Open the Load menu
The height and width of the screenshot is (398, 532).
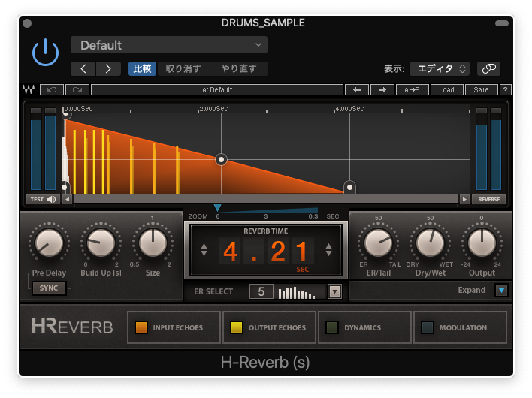[x=446, y=90]
